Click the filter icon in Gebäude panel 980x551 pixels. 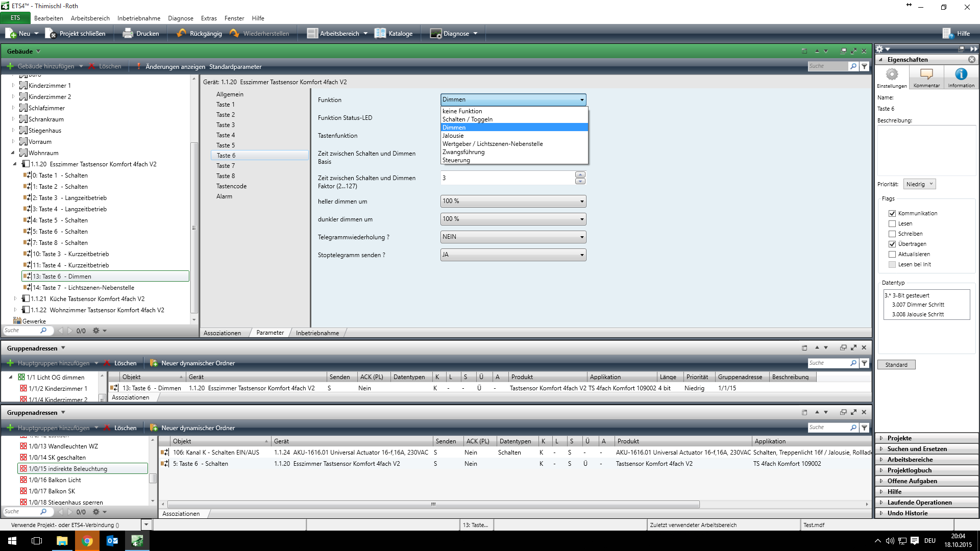[864, 66]
